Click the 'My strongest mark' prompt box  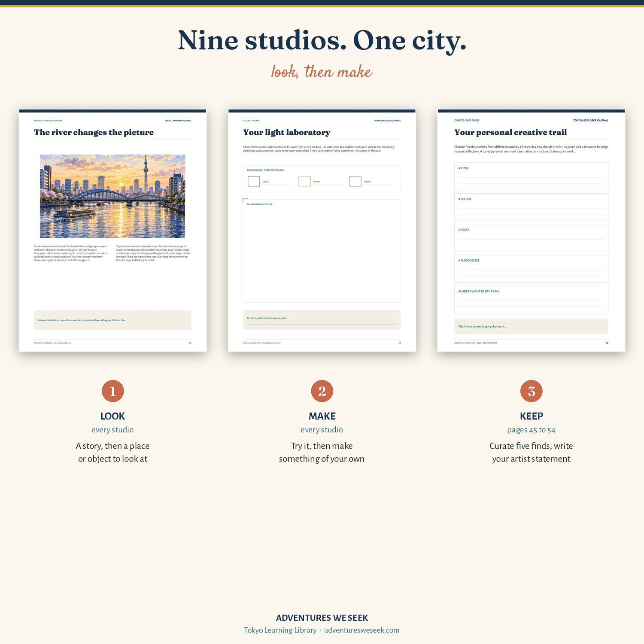pos(322,320)
